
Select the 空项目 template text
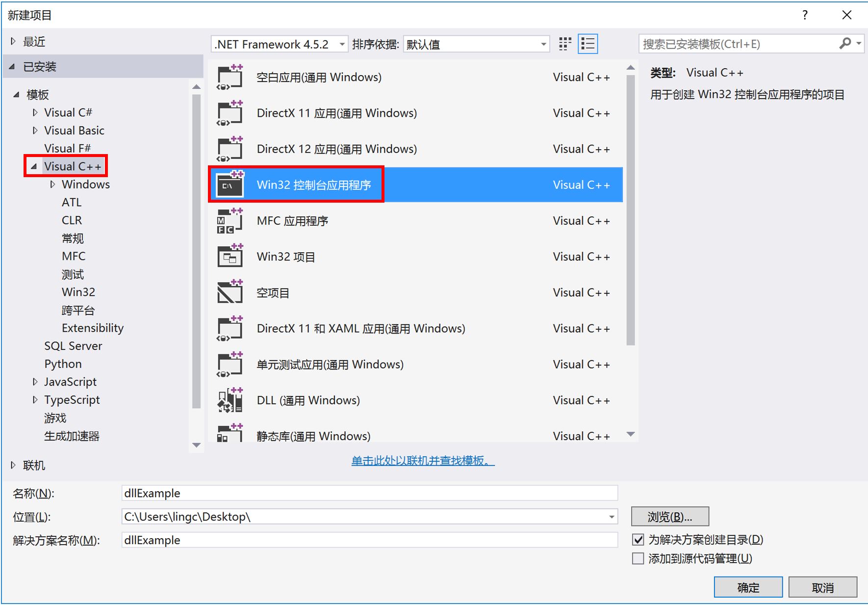(273, 293)
